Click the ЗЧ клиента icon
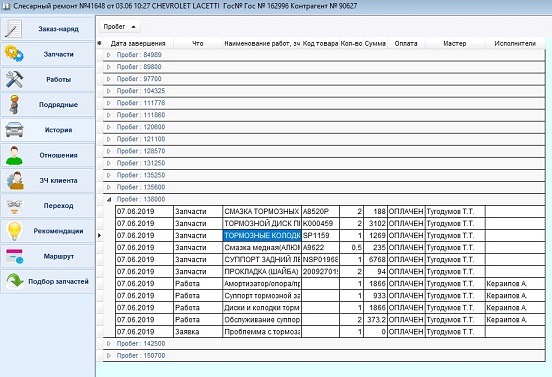Screen dimensions: 552x377 (15, 181)
